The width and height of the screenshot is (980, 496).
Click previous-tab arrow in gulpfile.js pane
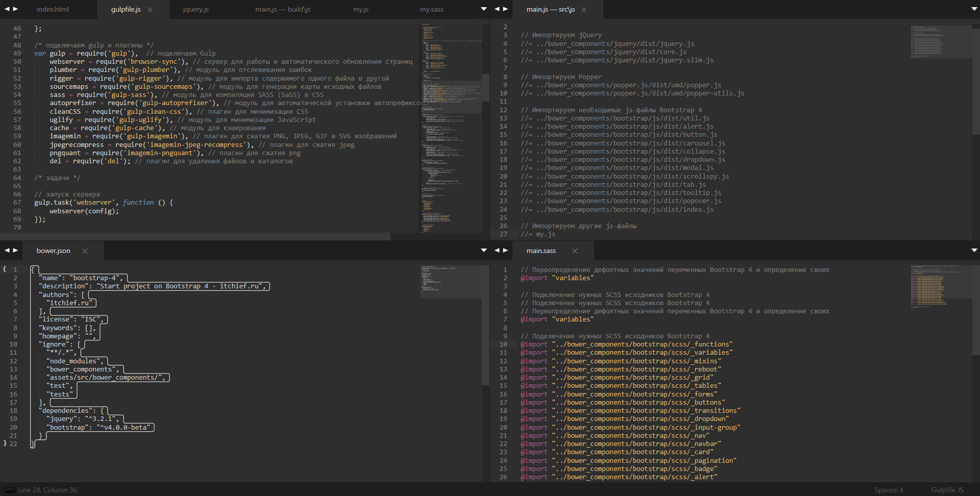pyautogui.click(x=7, y=9)
